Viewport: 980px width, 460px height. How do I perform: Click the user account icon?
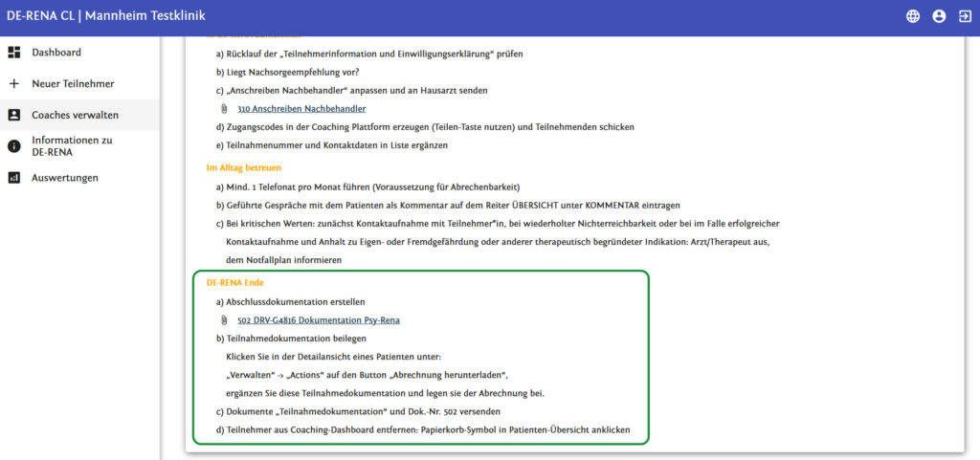coord(939,16)
